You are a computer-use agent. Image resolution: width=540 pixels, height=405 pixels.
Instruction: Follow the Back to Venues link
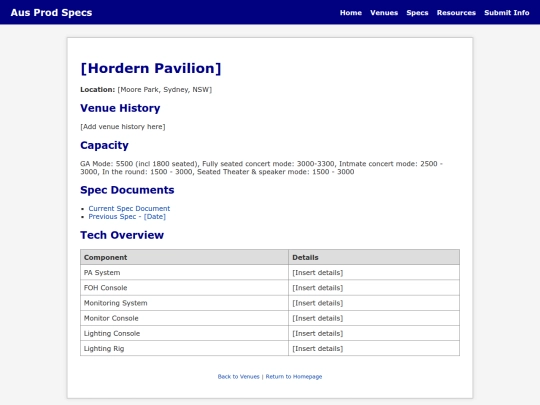click(x=238, y=376)
